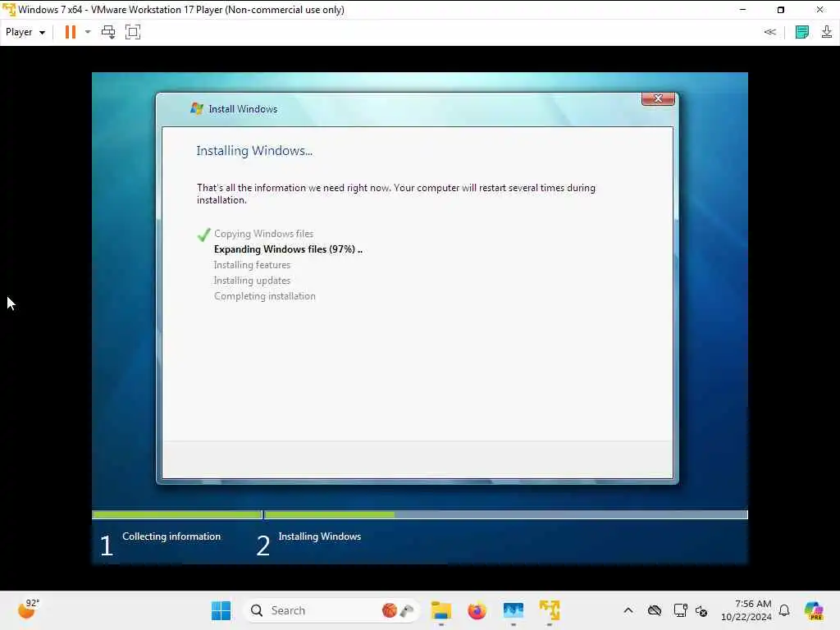
Task: Click the Installing Windows progress bar
Action: 505,515
